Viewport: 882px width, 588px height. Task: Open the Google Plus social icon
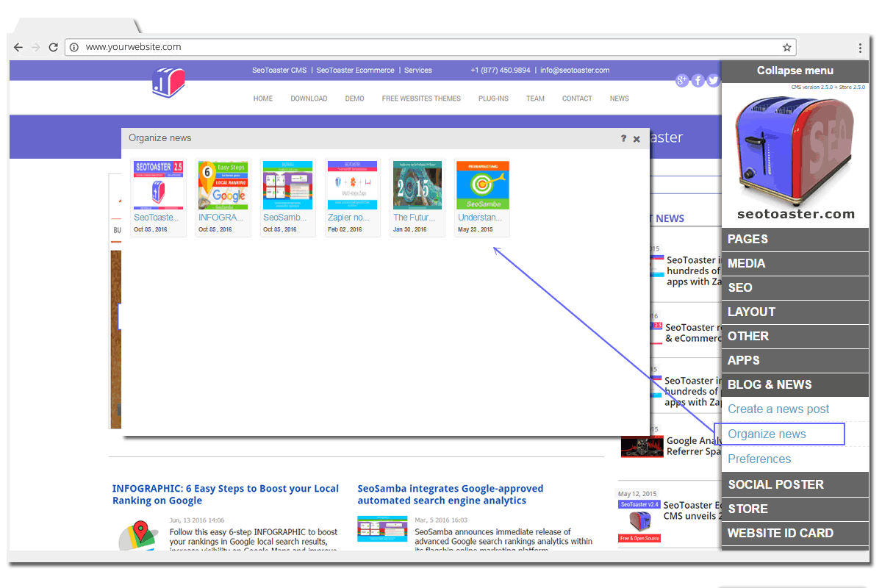point(682,80)
